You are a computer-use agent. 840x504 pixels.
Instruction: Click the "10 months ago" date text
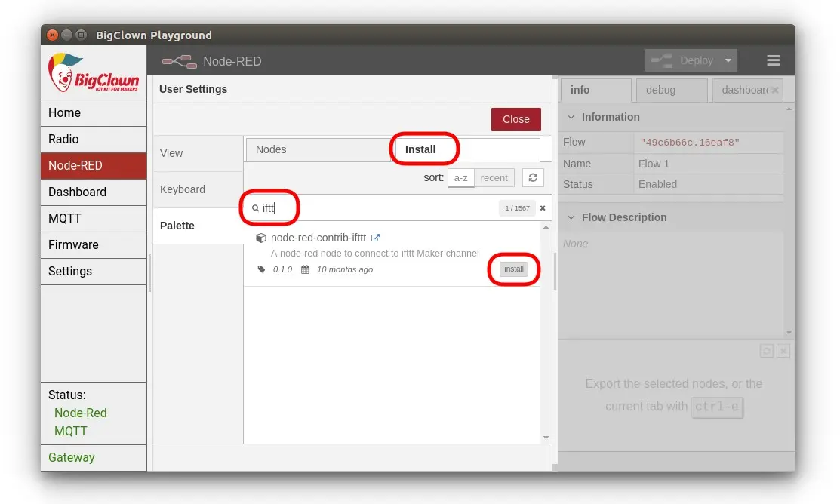tap(344, 269)
